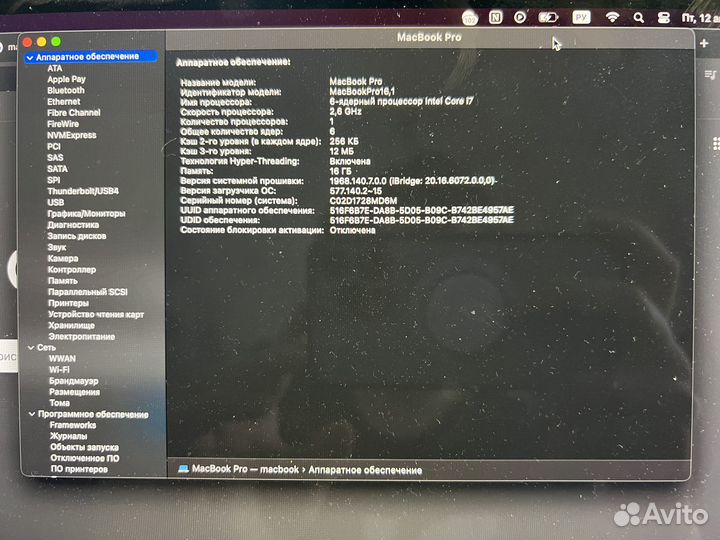Open Control Center icon

[664, 18]
